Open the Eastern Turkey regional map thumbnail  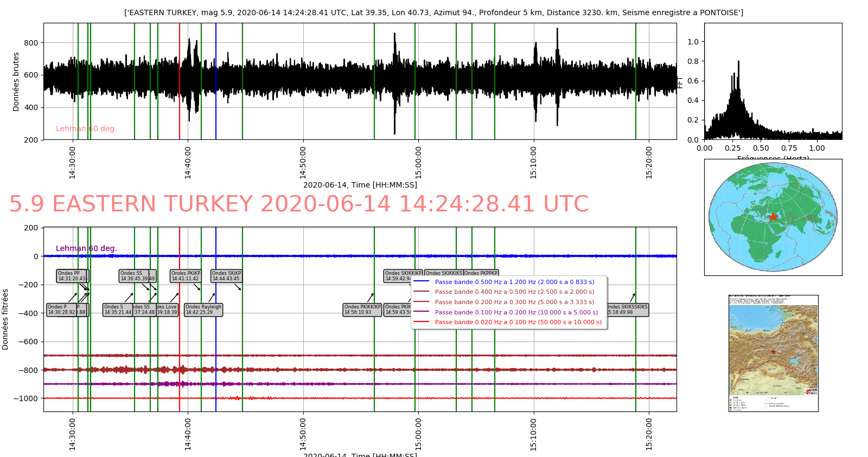click(x=773, y=353)
